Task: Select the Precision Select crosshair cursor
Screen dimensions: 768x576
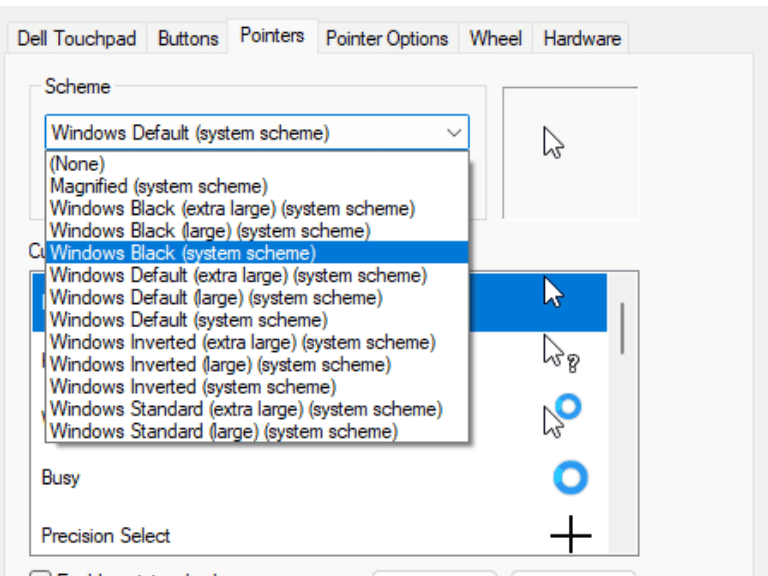Action: point(571,534)
